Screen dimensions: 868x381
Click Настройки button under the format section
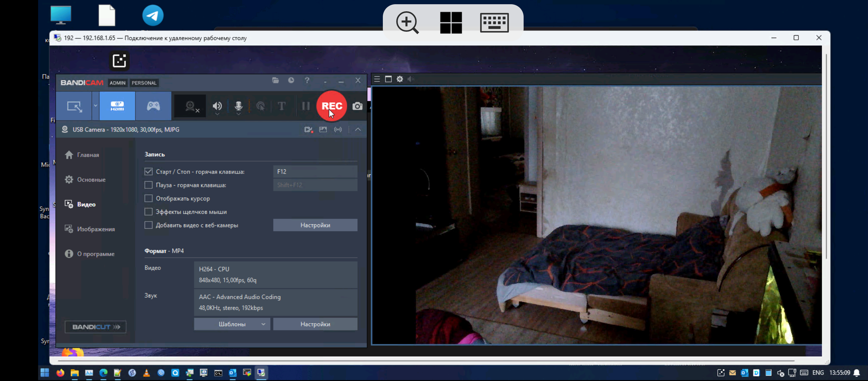(x=315, y=324)
